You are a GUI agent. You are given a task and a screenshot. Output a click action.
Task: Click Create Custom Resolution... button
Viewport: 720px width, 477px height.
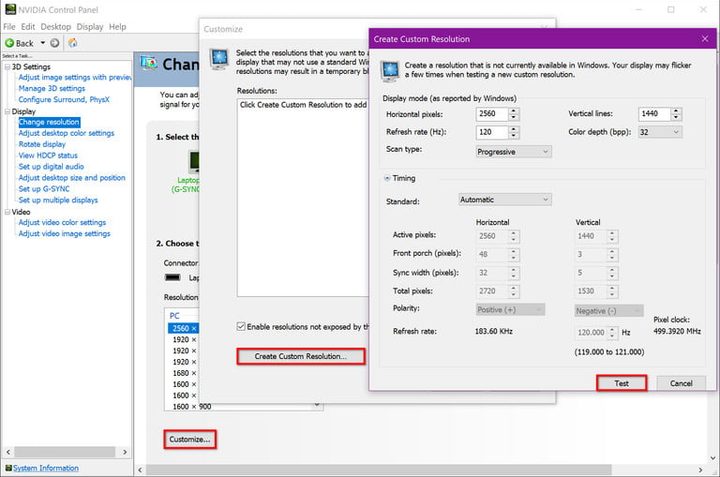coord(301,356)
